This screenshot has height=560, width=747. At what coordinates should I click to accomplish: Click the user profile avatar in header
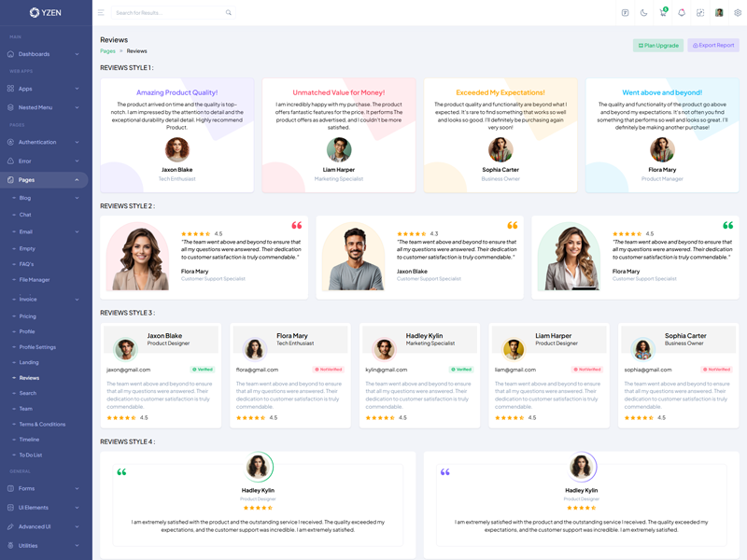[719, 13]
